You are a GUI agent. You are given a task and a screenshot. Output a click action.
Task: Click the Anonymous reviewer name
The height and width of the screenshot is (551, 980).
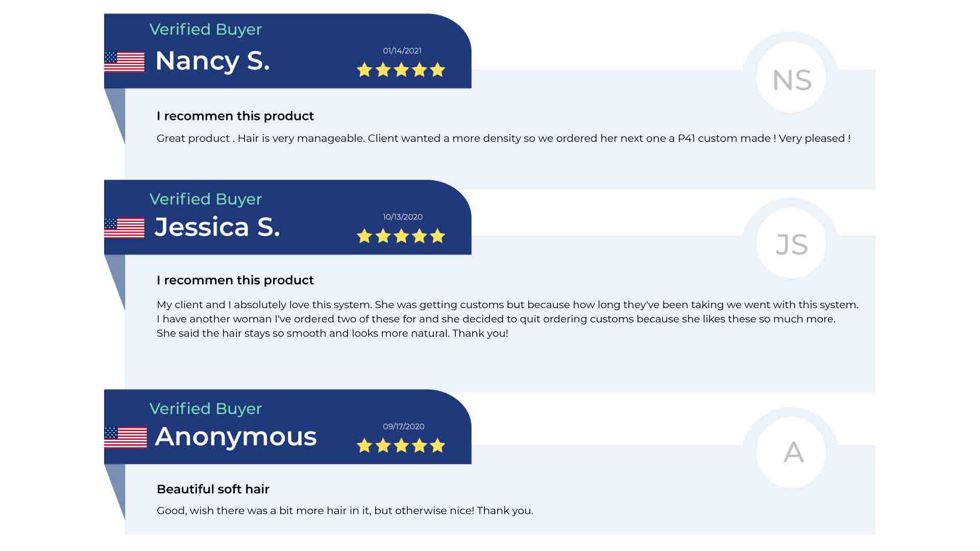(x=236, y=437)
